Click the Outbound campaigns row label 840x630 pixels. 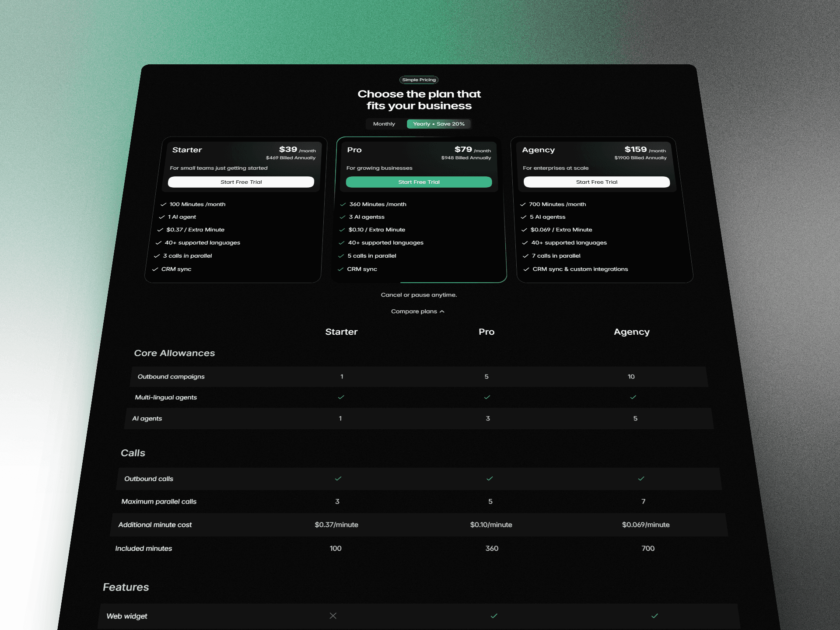click(x=171, y=377)
